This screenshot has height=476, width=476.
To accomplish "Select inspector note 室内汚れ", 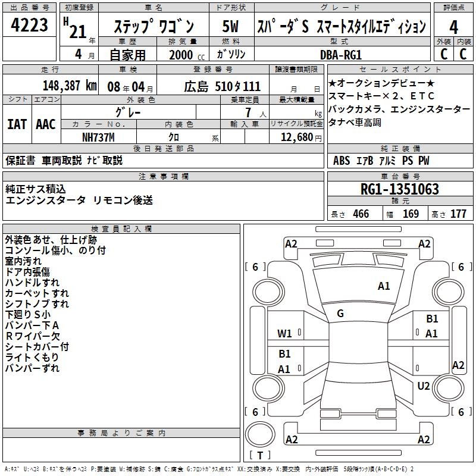I will [x=23, y=261].
